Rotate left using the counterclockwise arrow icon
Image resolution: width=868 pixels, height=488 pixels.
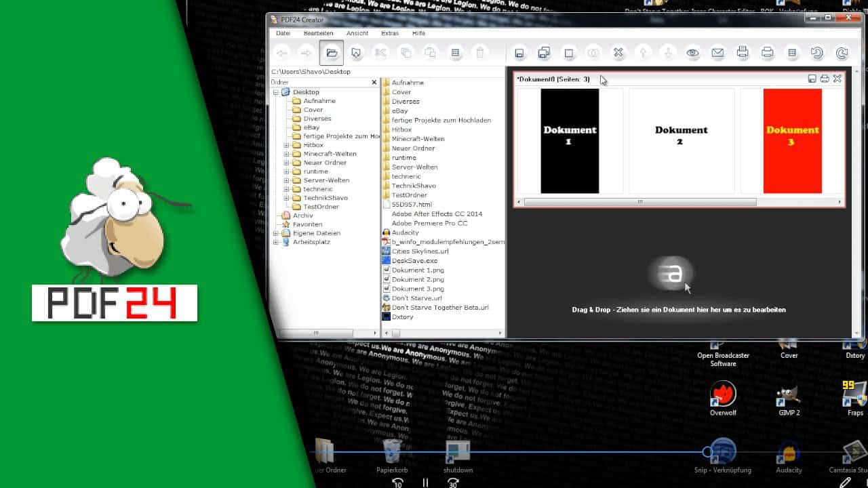(x=817, y=53)
